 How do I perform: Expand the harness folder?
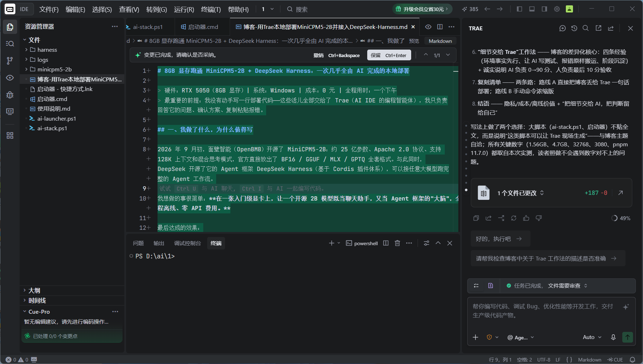coord(47,50)
